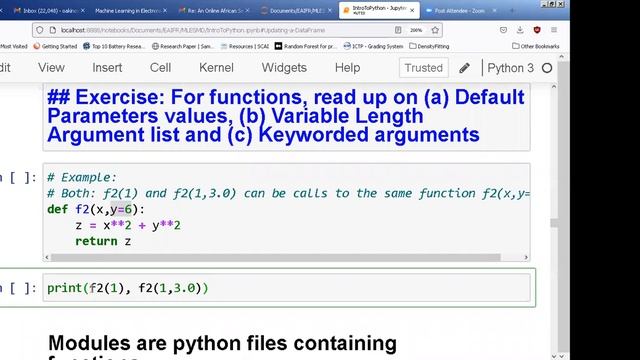Close the Post Attendee Zoom tab
This screenshot has height=360, width=640.
coord(494,11)
